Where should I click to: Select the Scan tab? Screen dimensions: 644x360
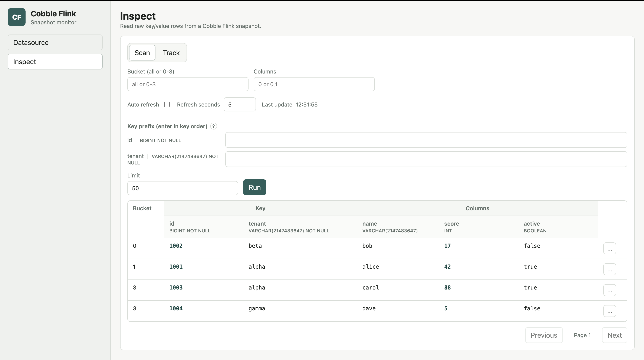click(x=142, y=53)
